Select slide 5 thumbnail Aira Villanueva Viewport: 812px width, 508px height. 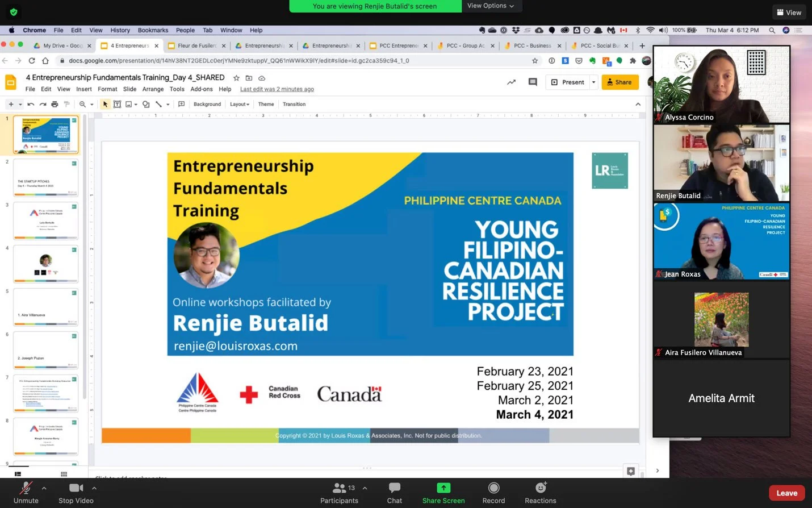(45, 307)
